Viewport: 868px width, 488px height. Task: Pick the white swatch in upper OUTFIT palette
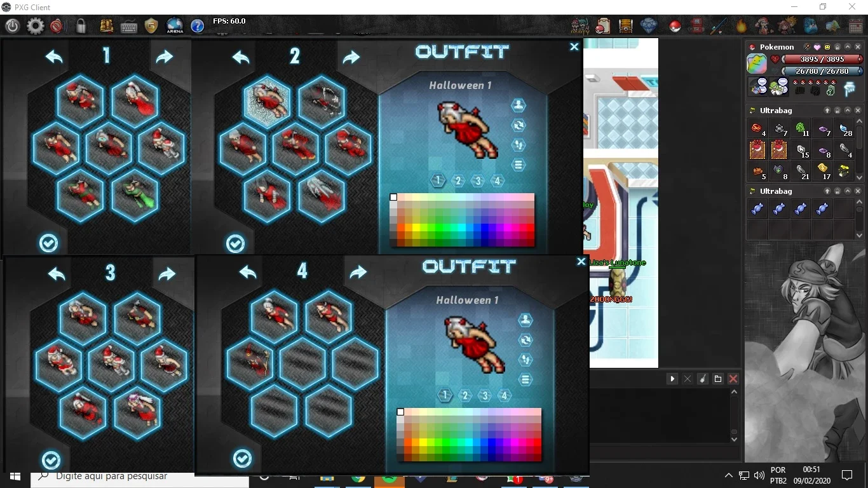point(393,197)
